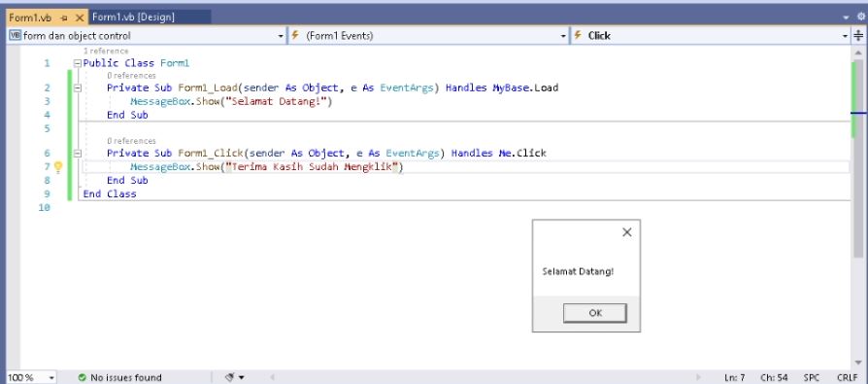
Task: Collapse the Form1_Click sub
Action: [x=78, y=153]
